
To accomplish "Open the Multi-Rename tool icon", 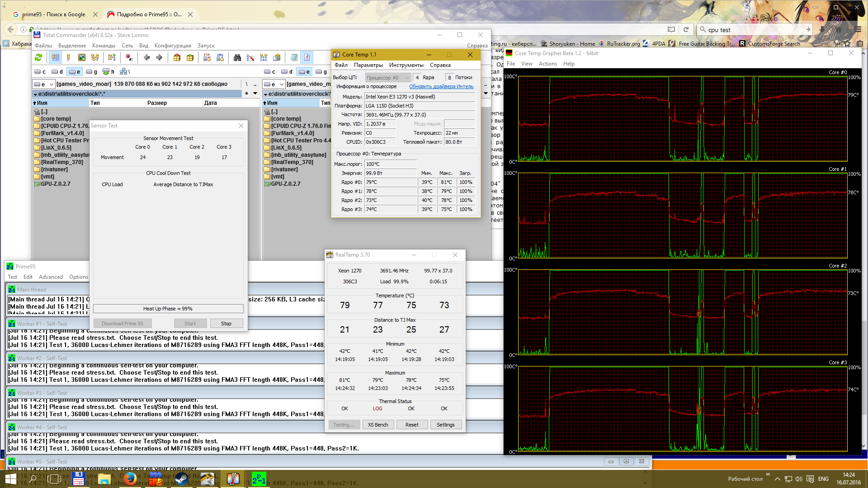I will (250, 57).
